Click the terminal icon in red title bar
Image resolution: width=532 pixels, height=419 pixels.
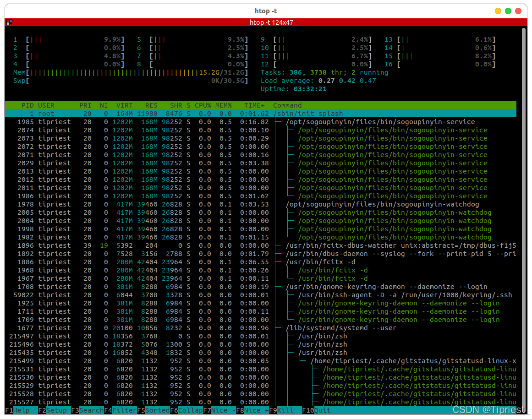click(9, 22)
